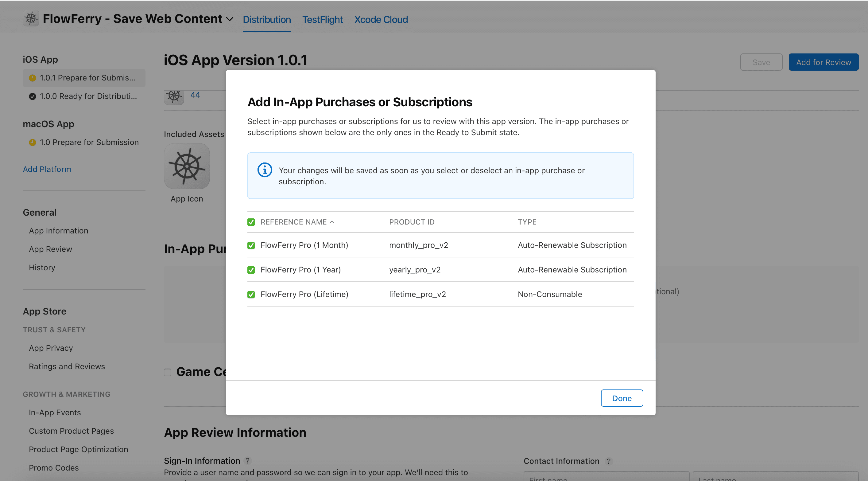This screenshot has width=868, height=481.
Task: Click the yellow status dot for macOS 1.0
Action: (32, 142)
